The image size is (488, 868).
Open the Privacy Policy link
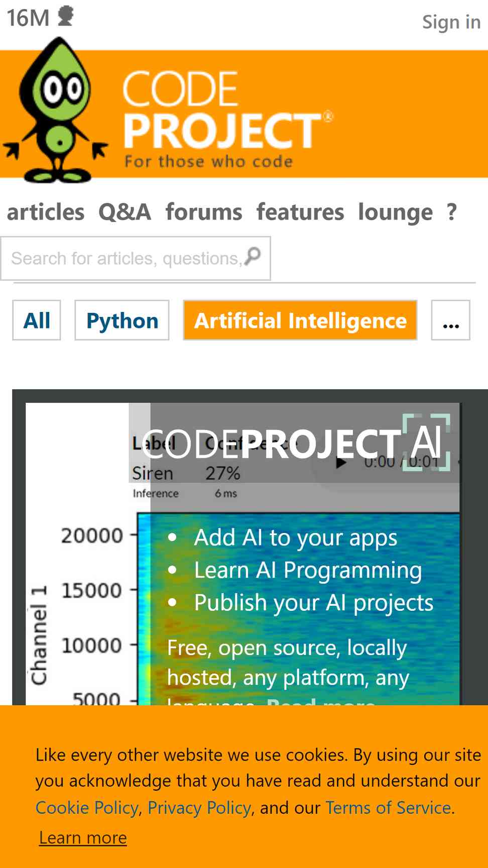click(199, 808)
